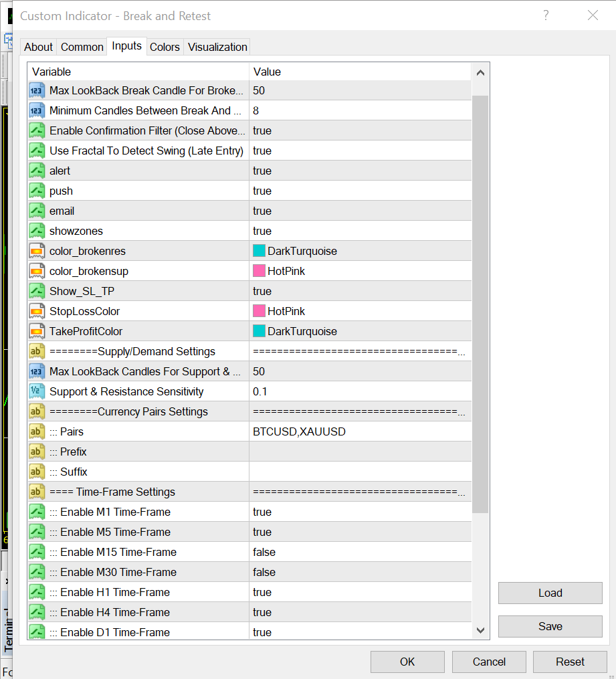Pick the HotPink swatch for StopLossColor
The image size is (616, 679).
259,311
